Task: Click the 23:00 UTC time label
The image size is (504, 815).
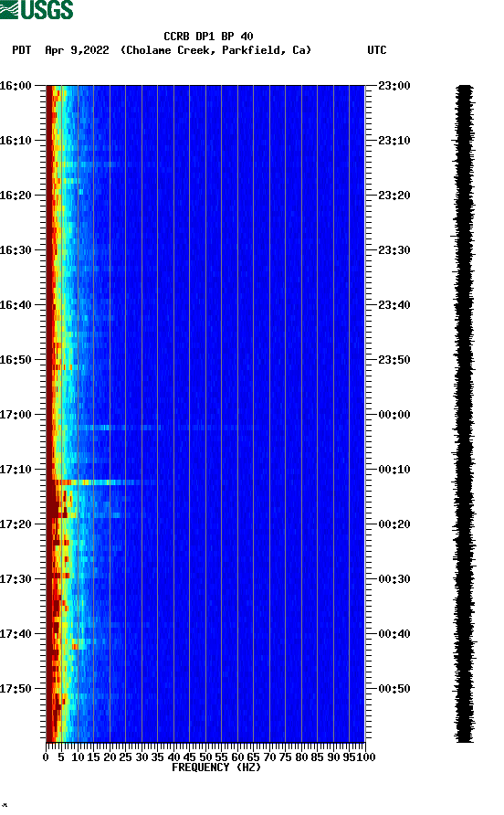Action: tap(394, 85)
